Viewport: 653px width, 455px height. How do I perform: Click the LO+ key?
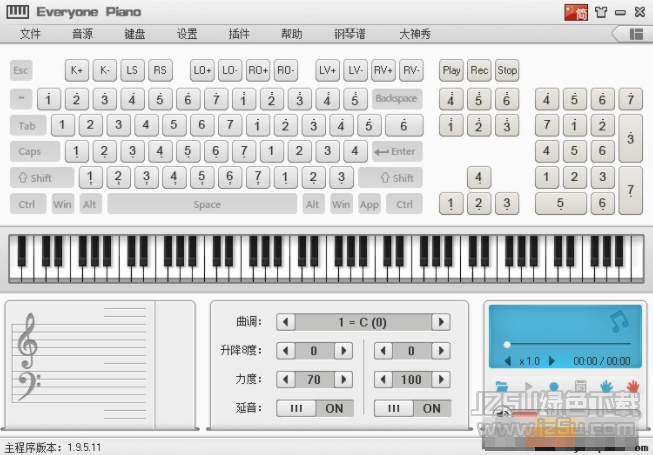[x=202, y=70]
